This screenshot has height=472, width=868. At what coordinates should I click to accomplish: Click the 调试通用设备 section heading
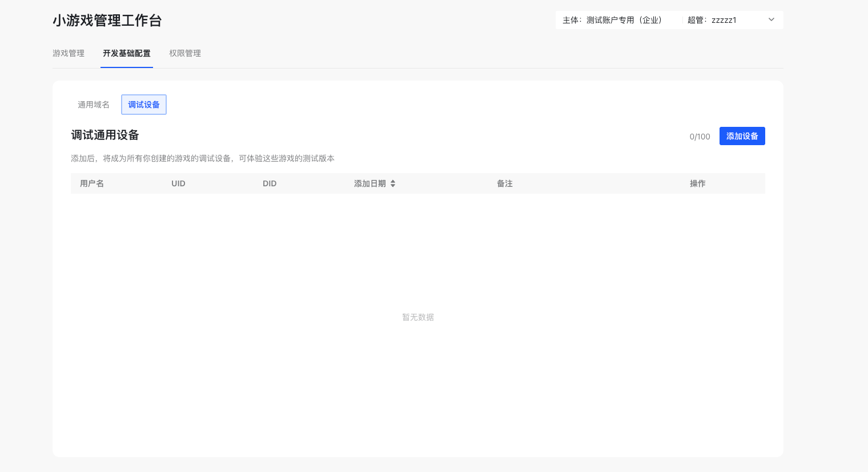[x=105, y=135]
